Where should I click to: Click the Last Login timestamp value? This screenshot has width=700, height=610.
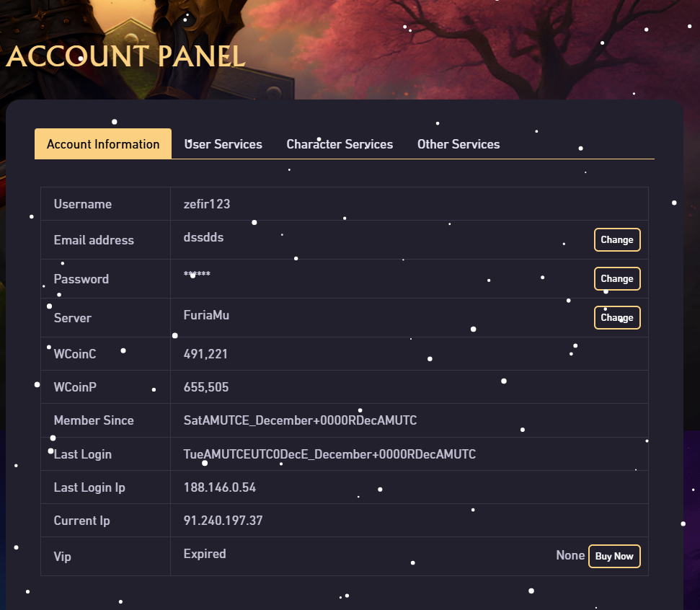(x=329, y=454)
